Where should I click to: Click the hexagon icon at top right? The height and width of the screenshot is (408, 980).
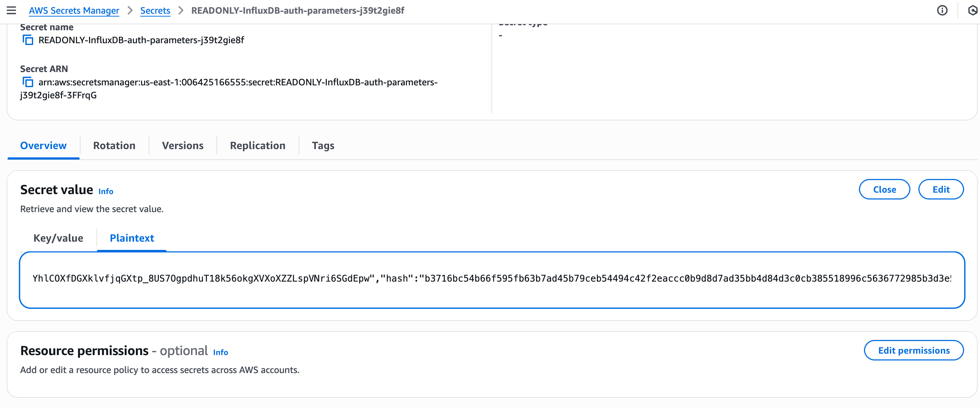coord(972,10)
